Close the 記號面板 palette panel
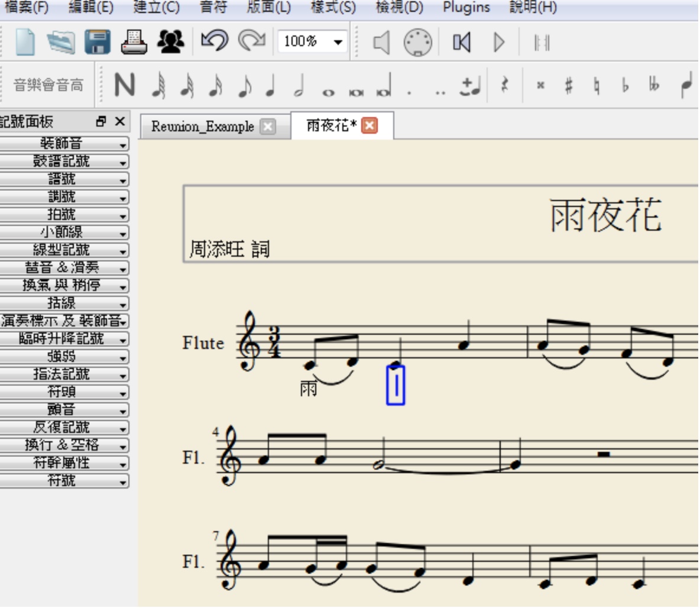Image resolution: width=700 pixels, height=608 pixels. [x=119, y=121]
